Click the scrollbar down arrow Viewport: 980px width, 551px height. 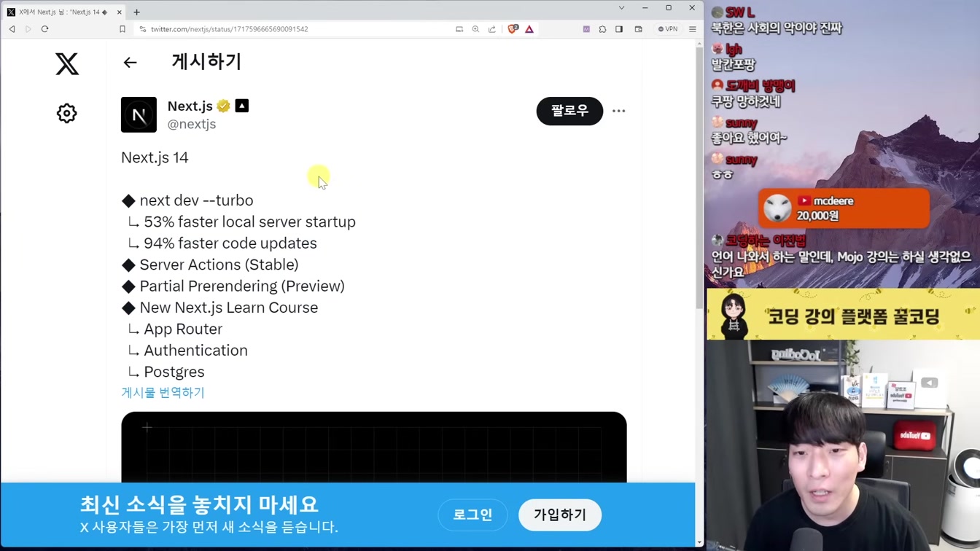click(699, 542)
